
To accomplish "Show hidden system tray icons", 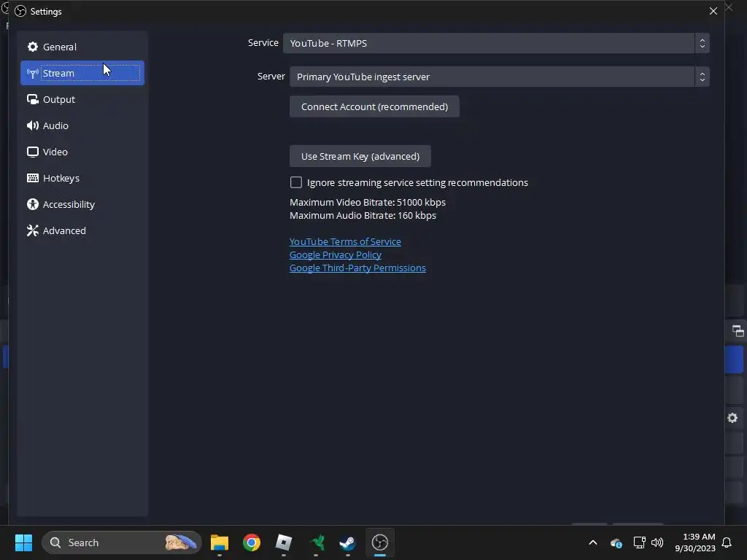I will 592,542.
